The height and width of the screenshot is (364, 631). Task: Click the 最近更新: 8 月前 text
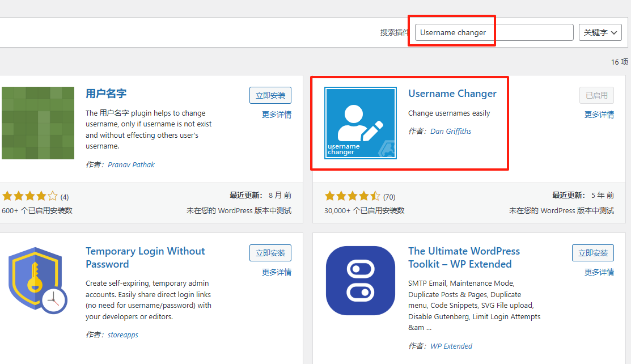[x=260, y=195]
